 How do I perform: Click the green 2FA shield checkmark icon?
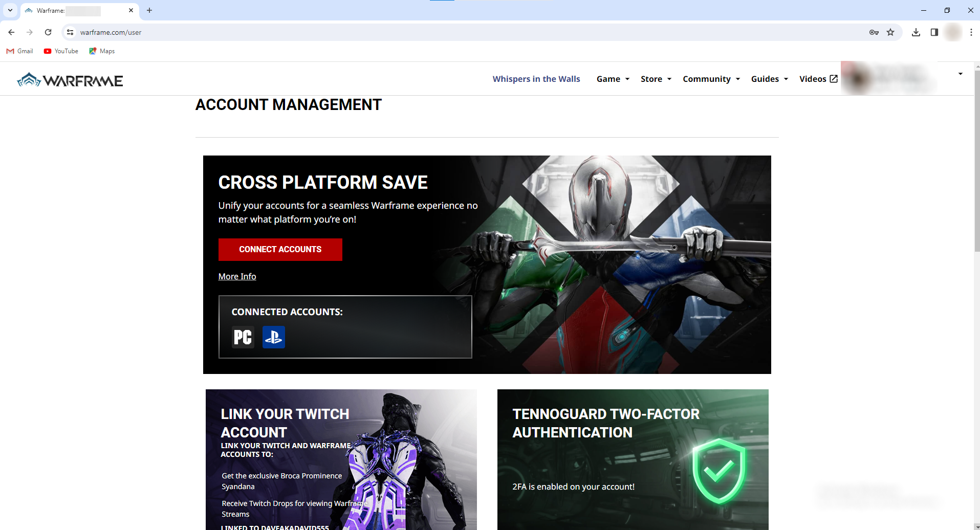point(719,471)
